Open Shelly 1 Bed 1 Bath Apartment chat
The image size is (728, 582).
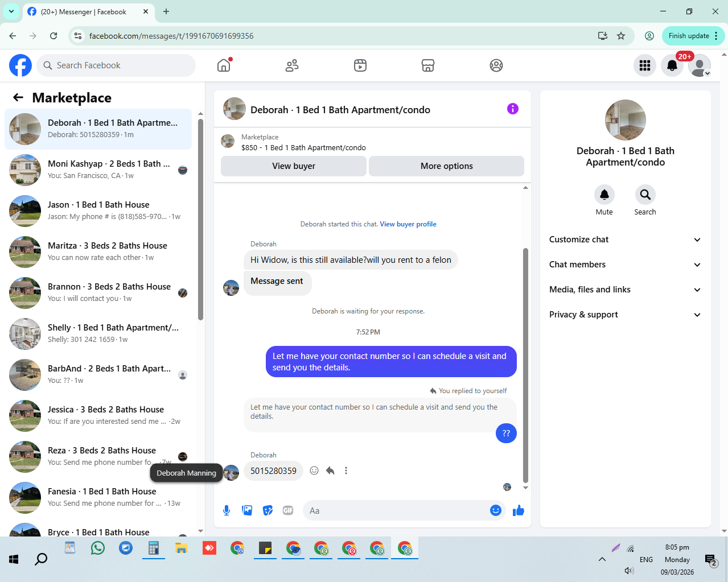click(98, 334)
